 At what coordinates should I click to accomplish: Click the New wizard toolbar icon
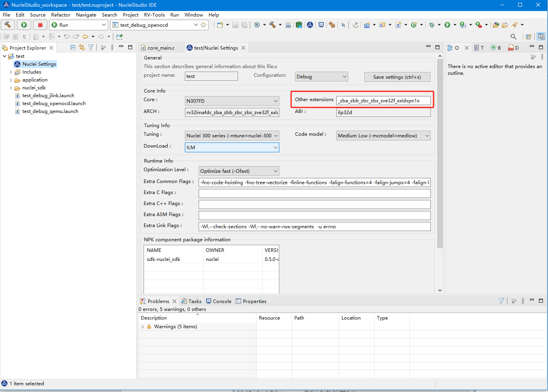[x=220, y=25]
